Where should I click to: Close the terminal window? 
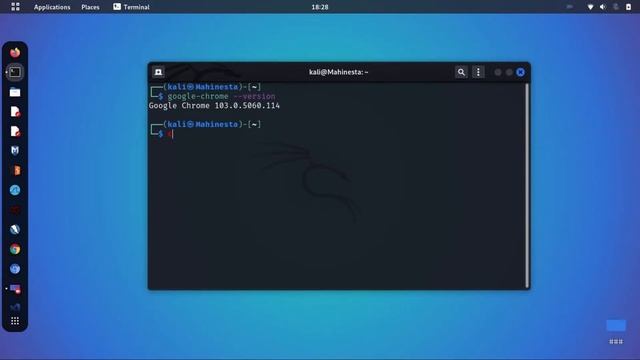(520, 72)
